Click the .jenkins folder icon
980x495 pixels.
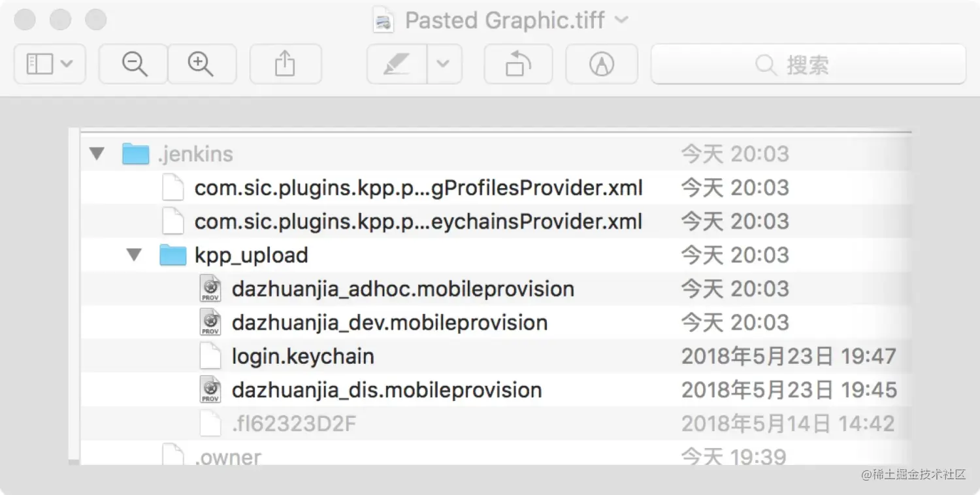[135, 154]
